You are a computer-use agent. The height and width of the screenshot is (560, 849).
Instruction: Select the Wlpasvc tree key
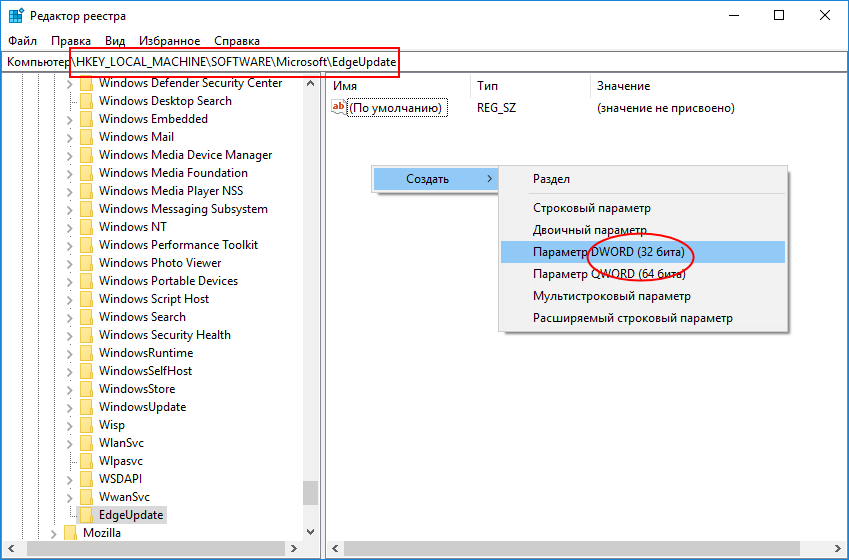coord(121,461)
